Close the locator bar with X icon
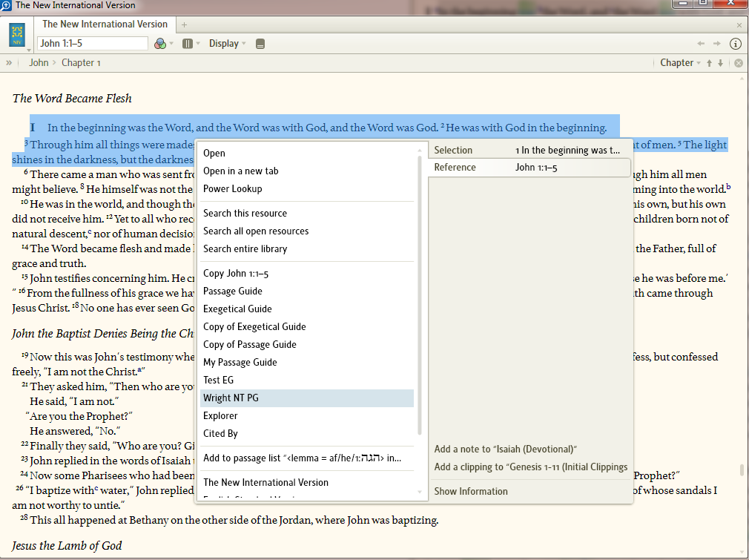The image size is (749, 560). point(739,63)
